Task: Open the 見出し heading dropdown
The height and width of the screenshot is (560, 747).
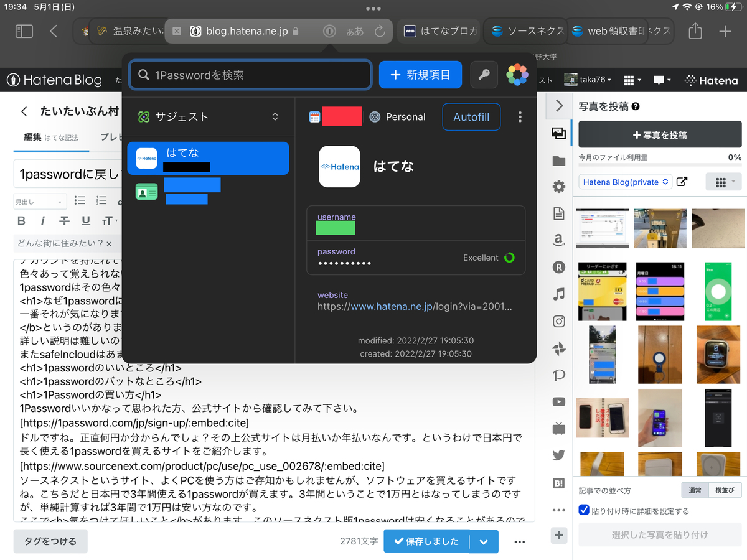Action: pos(40,202)
